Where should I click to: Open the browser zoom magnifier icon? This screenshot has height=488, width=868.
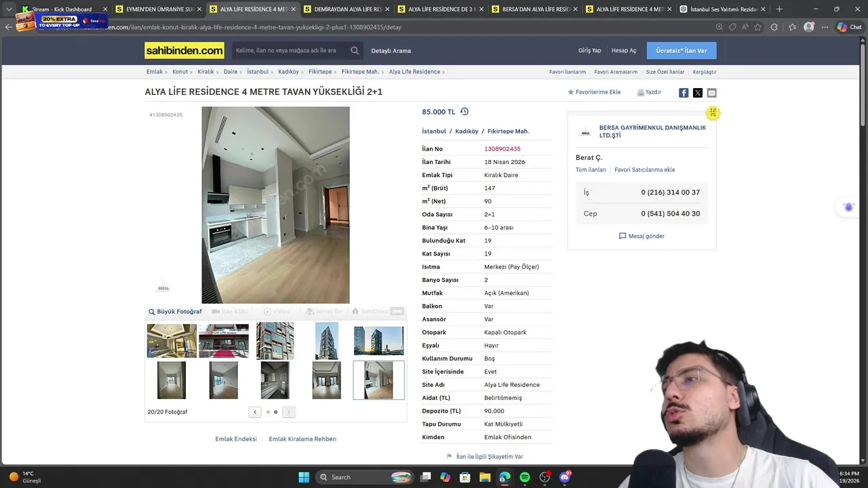click(x=719, y=27)
